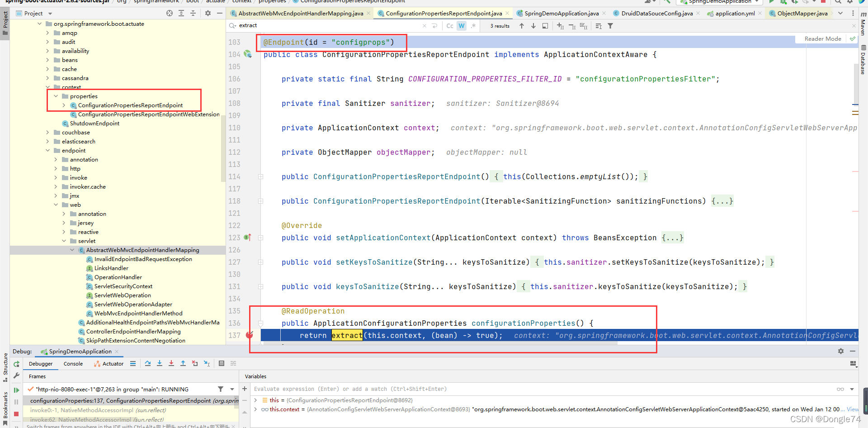The width and height of the screenshot is (868, 428).
Task: Collapse the properties package
Action: coord(56,96)
